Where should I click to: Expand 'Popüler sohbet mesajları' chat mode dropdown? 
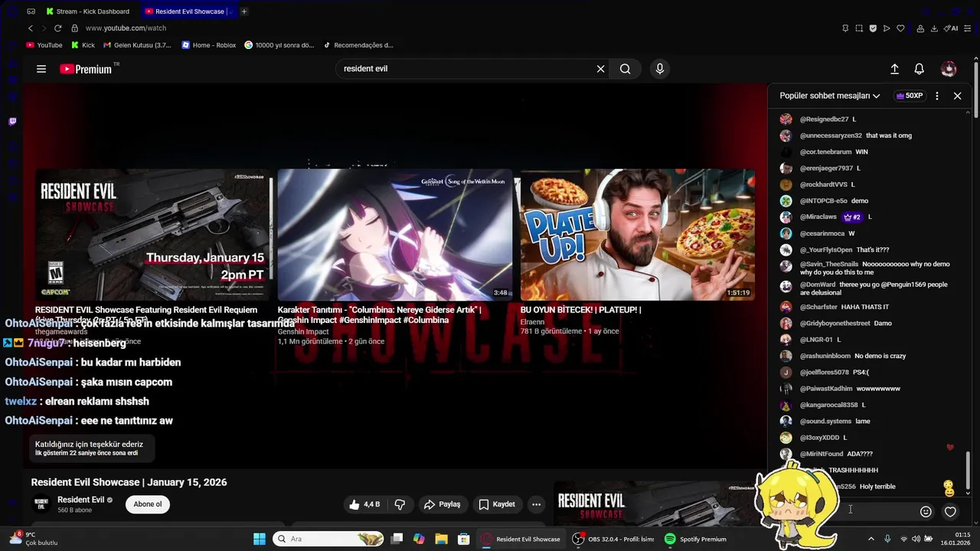[x=830, y=96]
